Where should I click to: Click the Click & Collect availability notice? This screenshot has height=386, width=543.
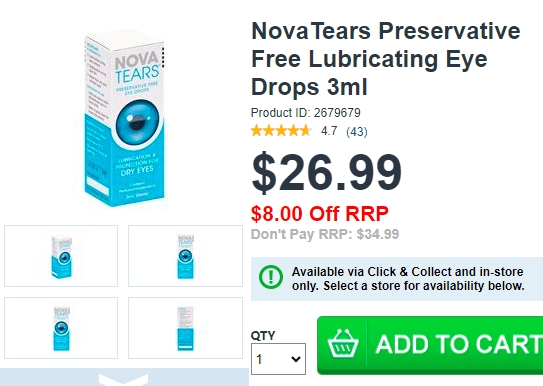tap(397, 279)
